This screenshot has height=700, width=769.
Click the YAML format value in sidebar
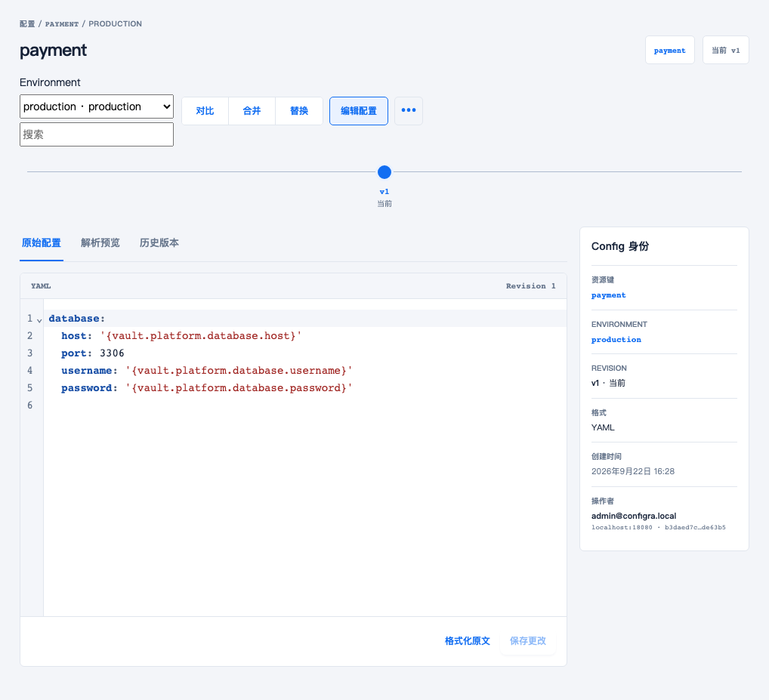pos(603,427)
